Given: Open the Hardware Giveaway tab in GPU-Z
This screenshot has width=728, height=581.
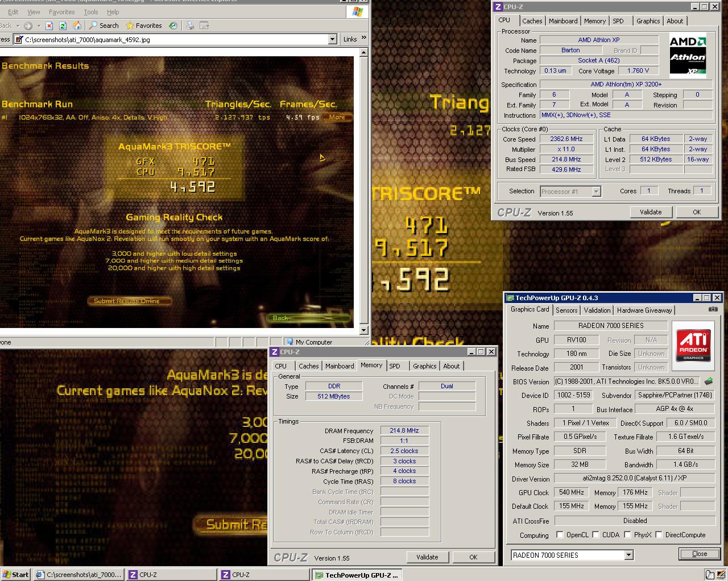Looking at the screenshot, I should click(x=644, y=310).
